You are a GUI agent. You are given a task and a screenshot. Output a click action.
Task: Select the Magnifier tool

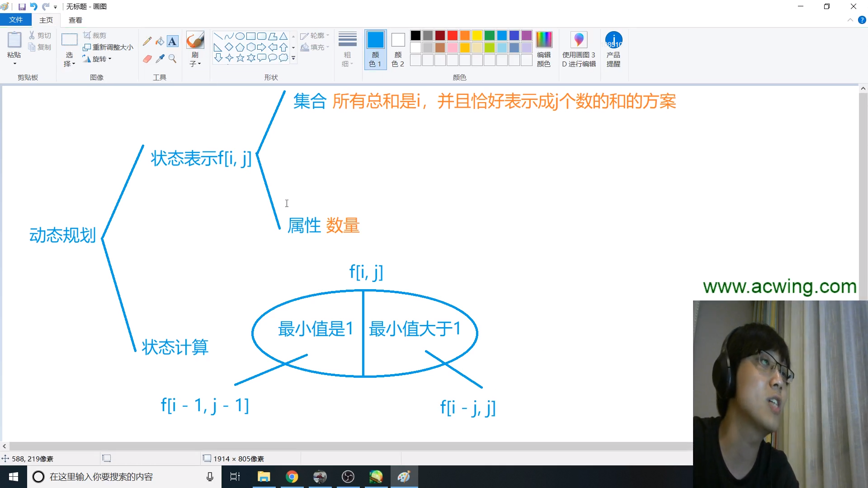coord(172,59)
